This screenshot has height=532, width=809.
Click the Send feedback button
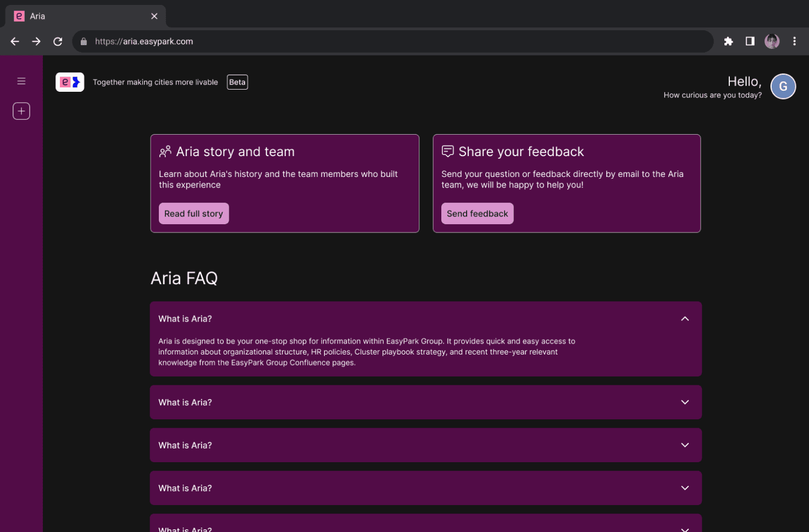[477, 214]
